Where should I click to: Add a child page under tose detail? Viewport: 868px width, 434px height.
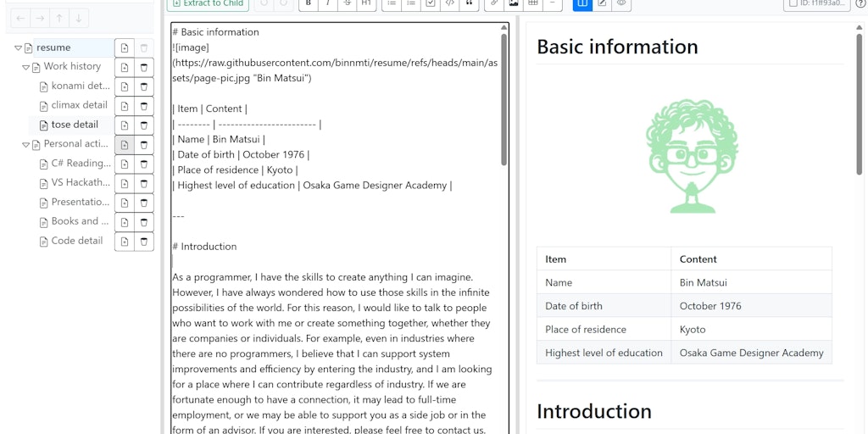pos(125,125)
